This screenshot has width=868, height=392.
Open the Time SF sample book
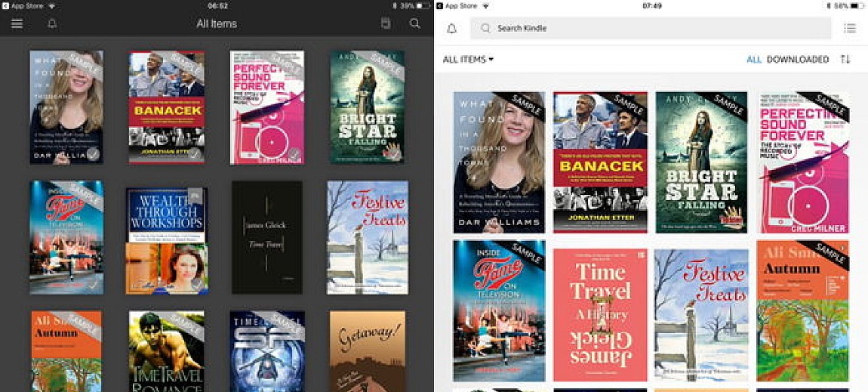pos(267,351)
